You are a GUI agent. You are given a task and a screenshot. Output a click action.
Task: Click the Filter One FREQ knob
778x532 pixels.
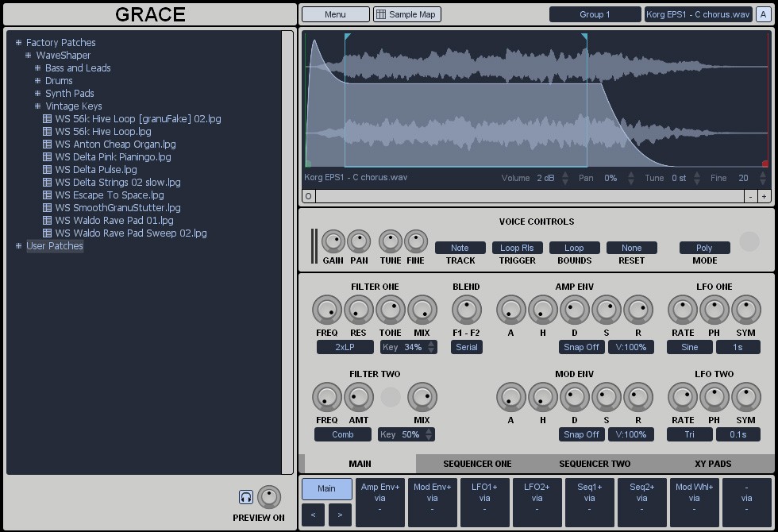(327, 310)
